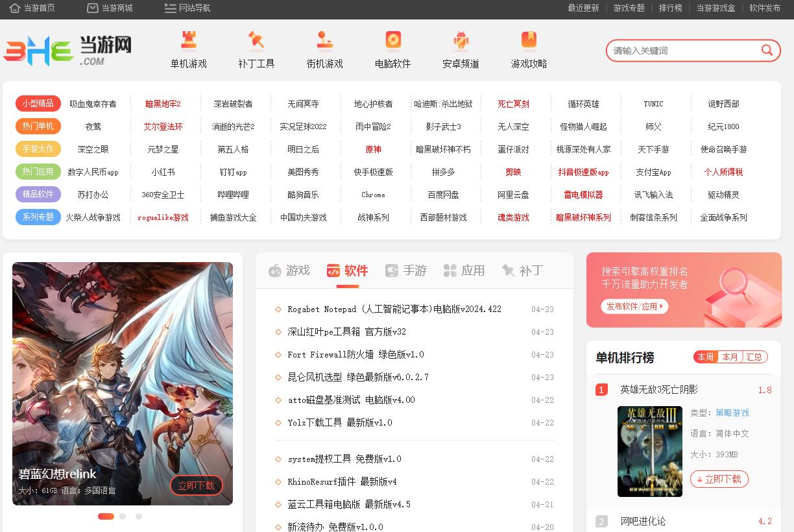Click 立即下载 on the 碧蓝幻想relink banner
The height and width of the screenshot is (532, 794).
tap(197, 485)
